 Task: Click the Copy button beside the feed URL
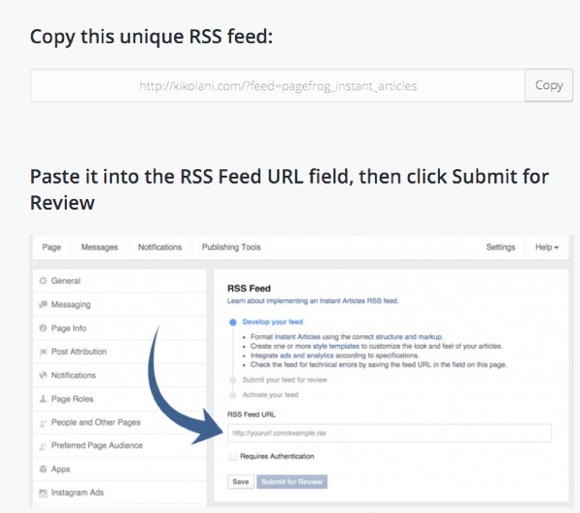click(x=549, y=85)
